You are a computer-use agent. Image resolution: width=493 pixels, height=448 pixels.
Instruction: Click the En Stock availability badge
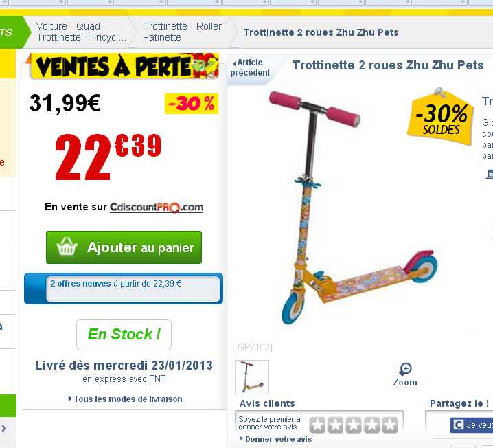coord(124,335)
